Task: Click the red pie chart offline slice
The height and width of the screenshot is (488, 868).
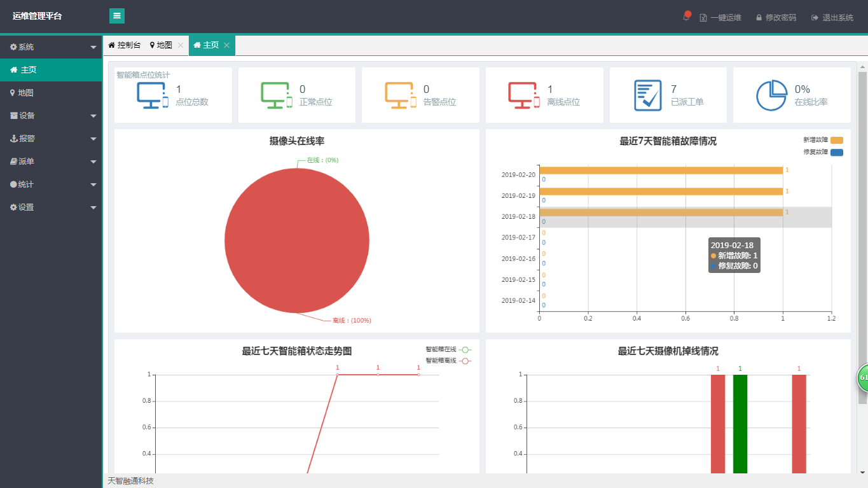Action: click(x=297, y=241)
